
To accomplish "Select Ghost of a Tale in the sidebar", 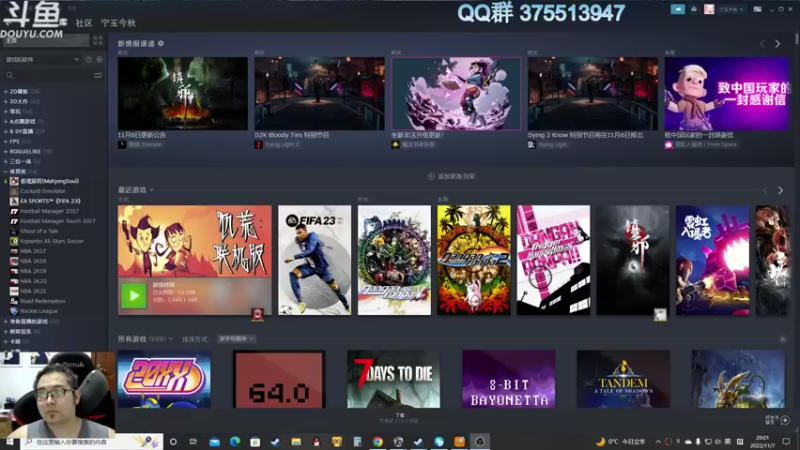I will click(39, 231).
